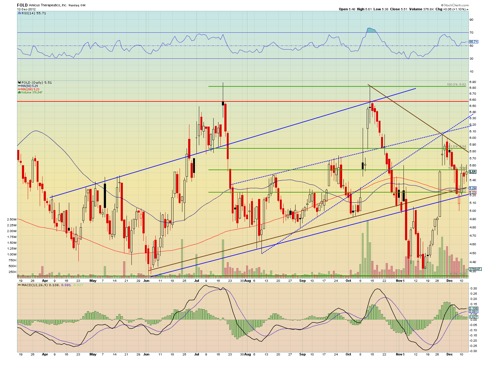Click the Oct label on the bottom MACD date axis

348,354
